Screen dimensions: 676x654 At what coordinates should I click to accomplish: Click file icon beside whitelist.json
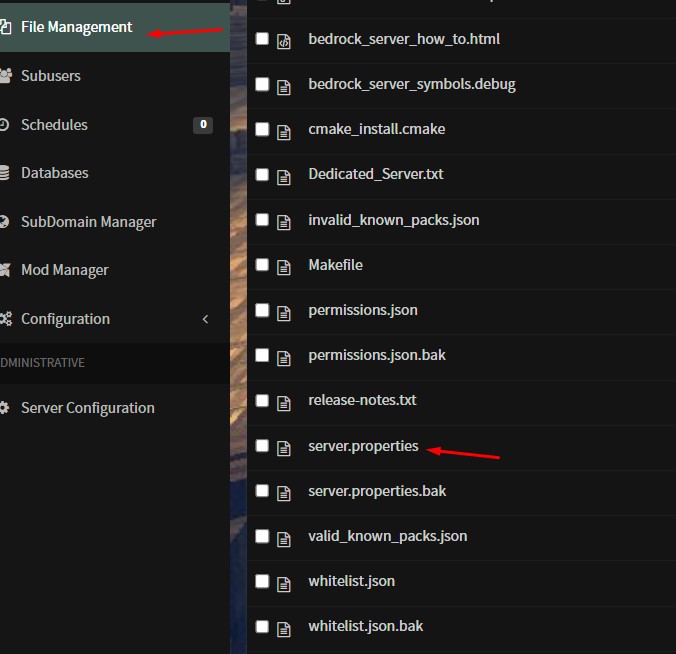click(283, 584)
